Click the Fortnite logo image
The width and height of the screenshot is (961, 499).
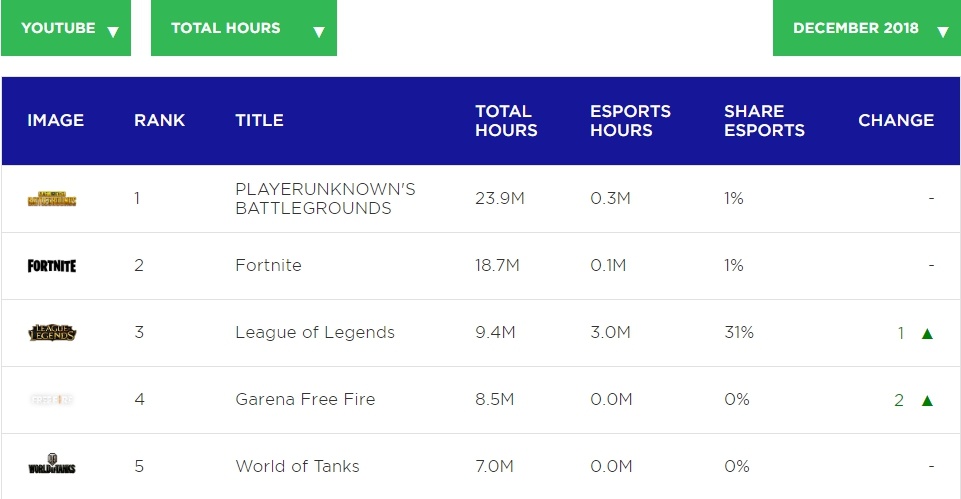coord(52,266)
